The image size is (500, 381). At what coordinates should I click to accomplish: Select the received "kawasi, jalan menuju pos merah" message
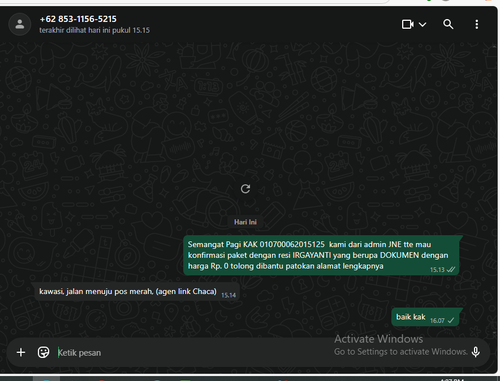(137, 292)
